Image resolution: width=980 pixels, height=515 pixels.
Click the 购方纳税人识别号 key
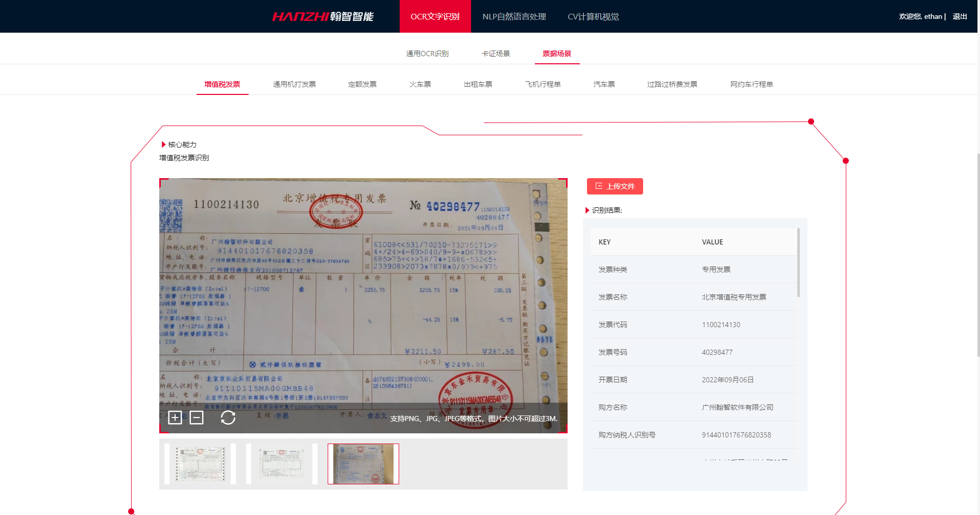click(x=627, y=435)
